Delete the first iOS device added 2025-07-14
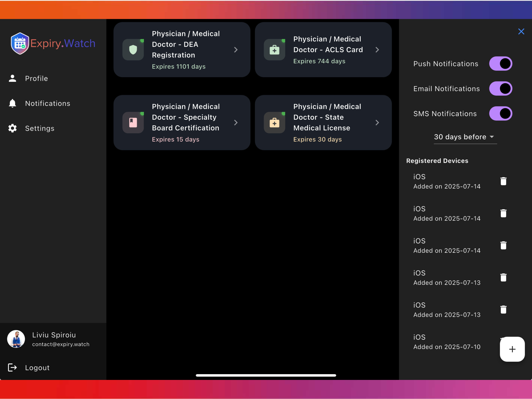Viewport: 532px width, 399px height. point(503,181)
